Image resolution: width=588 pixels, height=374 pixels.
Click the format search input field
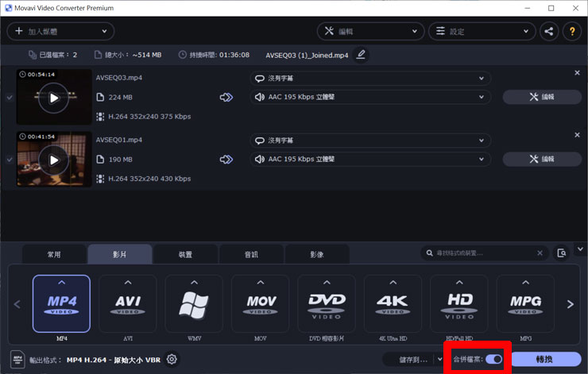484,253
